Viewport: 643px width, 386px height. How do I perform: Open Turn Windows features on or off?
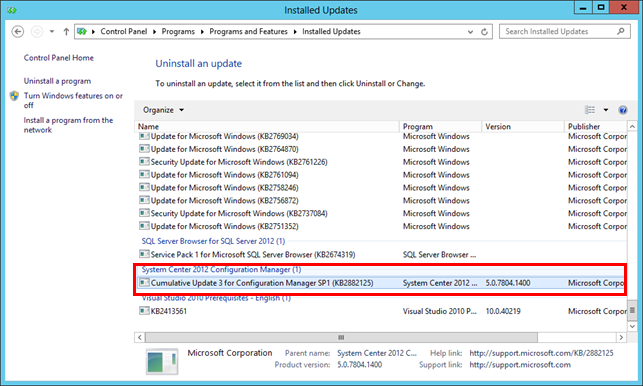click(x=73, y=100)
